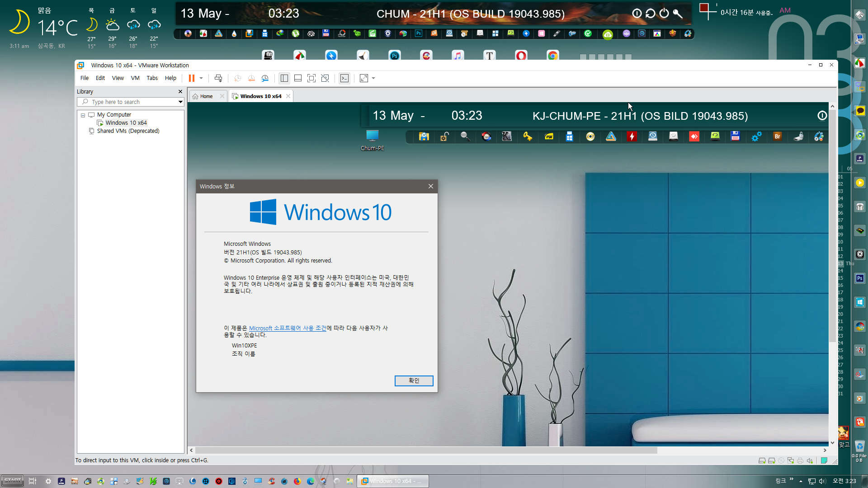Click the horizontal scrollbar left arrow
868x488 pixels.
(191, 450)
